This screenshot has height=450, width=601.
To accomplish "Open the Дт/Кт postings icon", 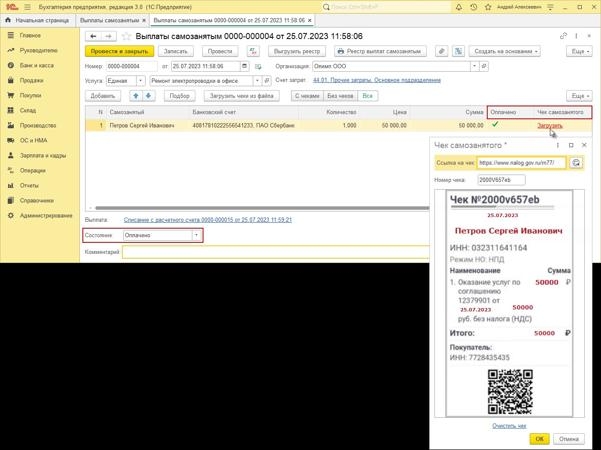I will tap(253, 51).
